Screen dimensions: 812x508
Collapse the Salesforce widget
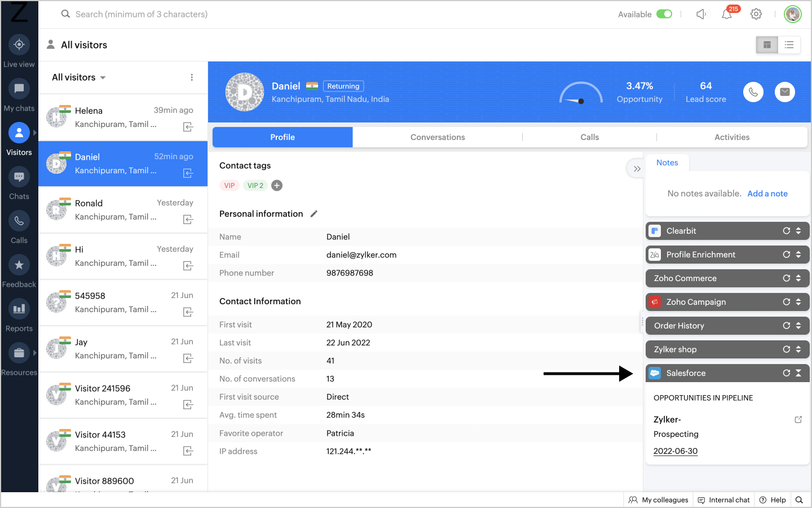click(798, 373)
